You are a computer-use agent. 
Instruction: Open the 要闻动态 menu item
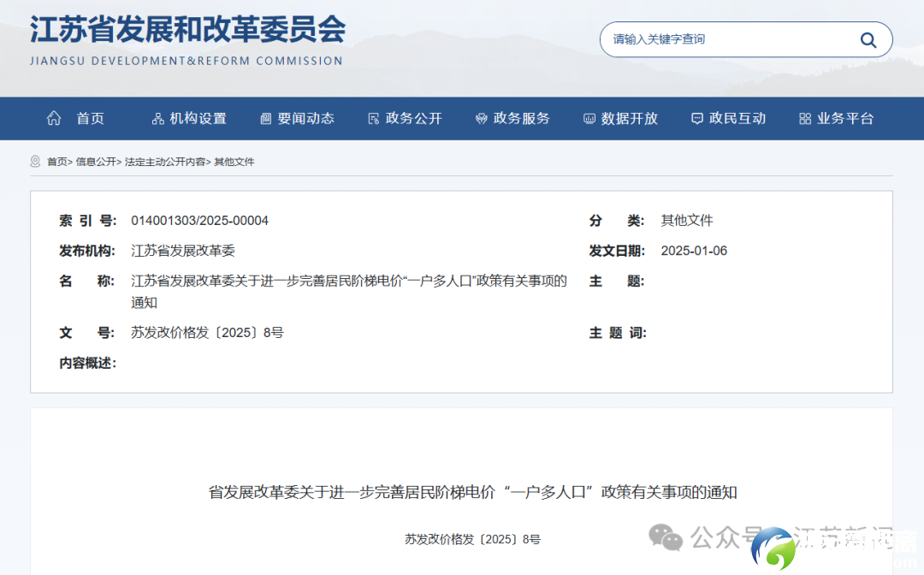coord(305,118)
